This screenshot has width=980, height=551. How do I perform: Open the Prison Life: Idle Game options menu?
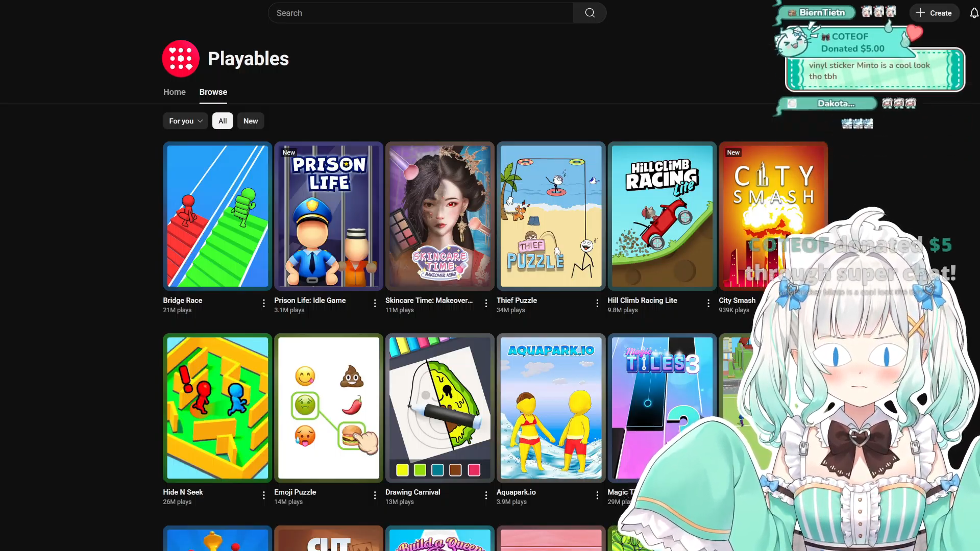pos(375,304)
